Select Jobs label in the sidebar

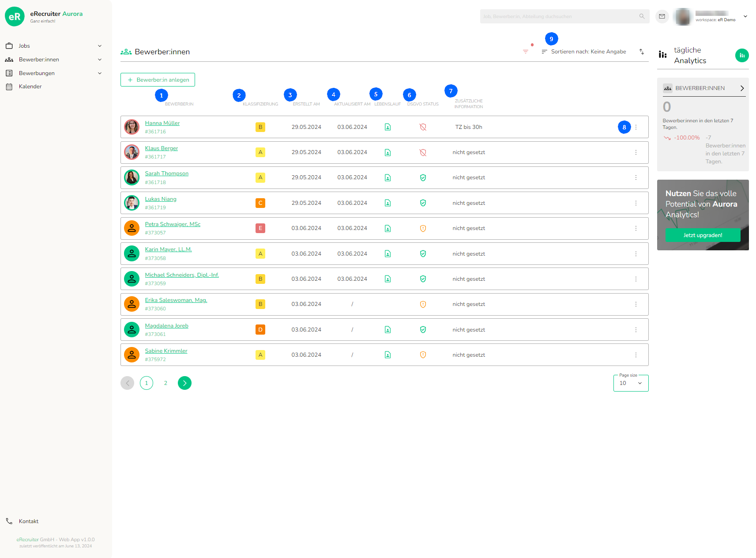click(x=24, y=46)
